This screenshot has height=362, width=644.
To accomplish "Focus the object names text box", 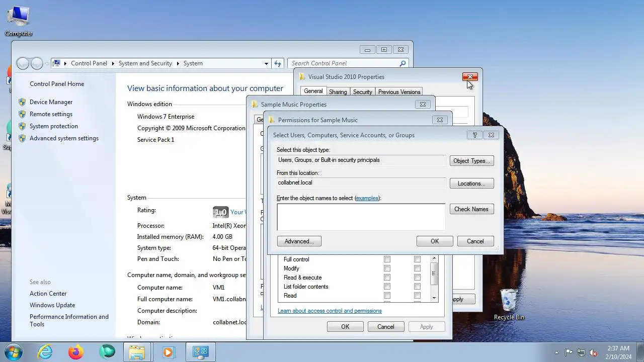I will pos(361,217).
